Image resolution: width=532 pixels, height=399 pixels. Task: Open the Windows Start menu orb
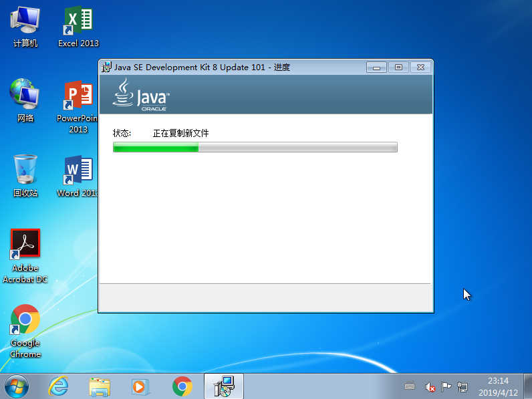point(16,387)
